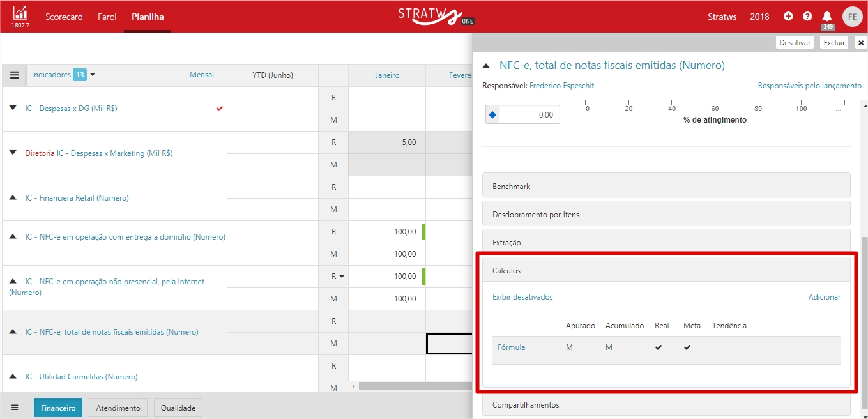The width and height of the screenshot is (868, 419).
Task: Click the Real checkmark in Fórmula row
Action: coord(659,347)
